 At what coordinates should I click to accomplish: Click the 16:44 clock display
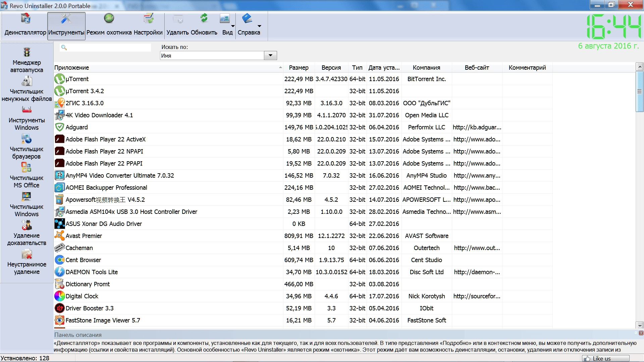pos(614,27)
